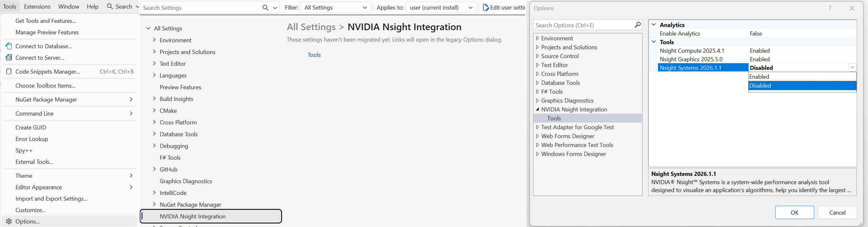This screenshot has height=227, width=868.
Task: Open Search Settings history dropdown arrow
Action: click(x=275, y=7)
